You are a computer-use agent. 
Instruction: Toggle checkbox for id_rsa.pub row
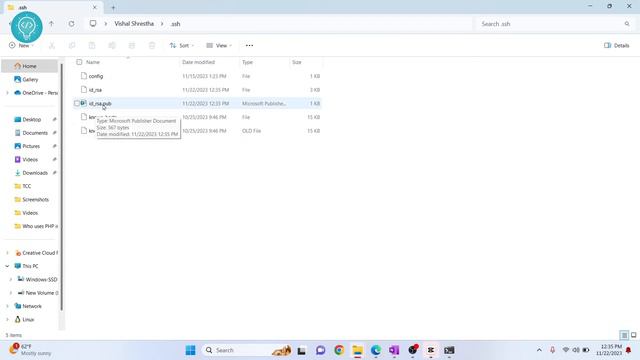pyautogui.click(x=77, y=103)
